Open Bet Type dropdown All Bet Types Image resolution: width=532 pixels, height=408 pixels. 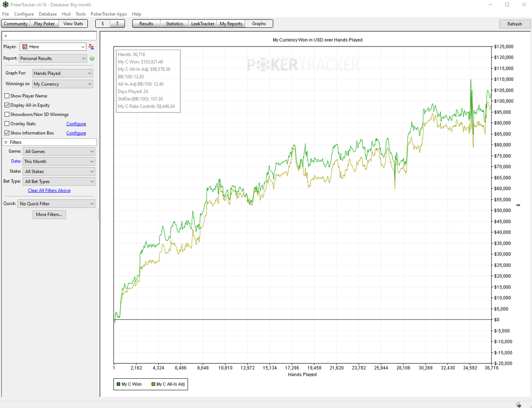59,182
